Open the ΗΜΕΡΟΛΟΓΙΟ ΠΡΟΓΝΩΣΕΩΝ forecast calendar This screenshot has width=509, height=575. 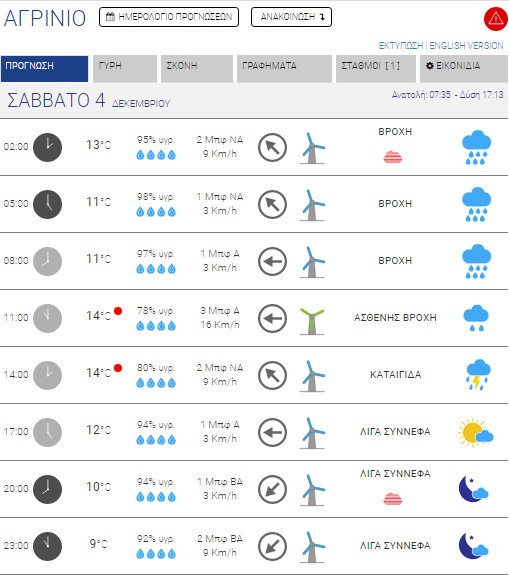pos(169,17)
